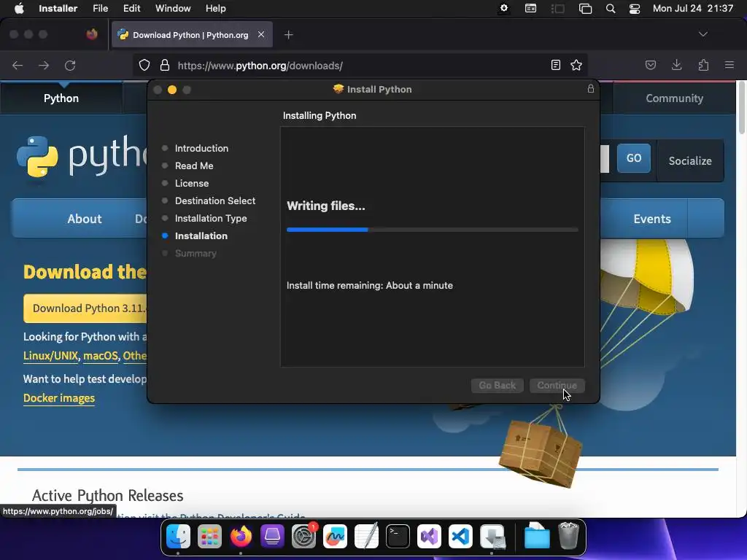Click the GO search button
Image resolution: width=747 pixels, height=560 pixels.
point(634,158)
